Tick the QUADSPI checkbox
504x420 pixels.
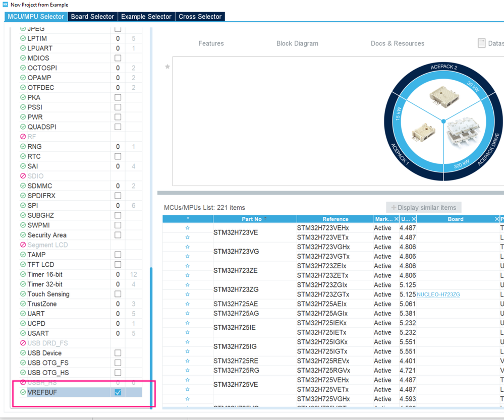click(x=118, y=127)
